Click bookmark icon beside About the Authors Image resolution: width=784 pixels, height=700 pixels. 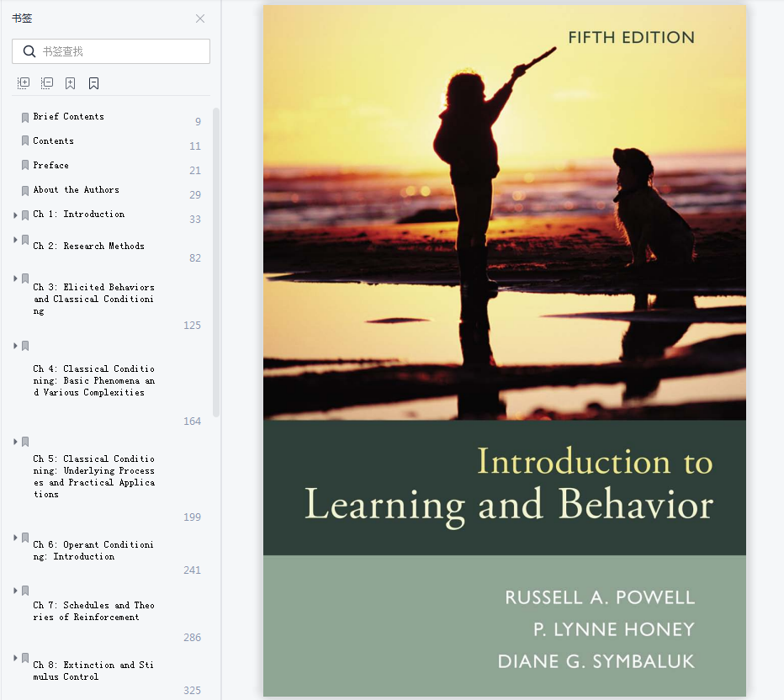25,190
